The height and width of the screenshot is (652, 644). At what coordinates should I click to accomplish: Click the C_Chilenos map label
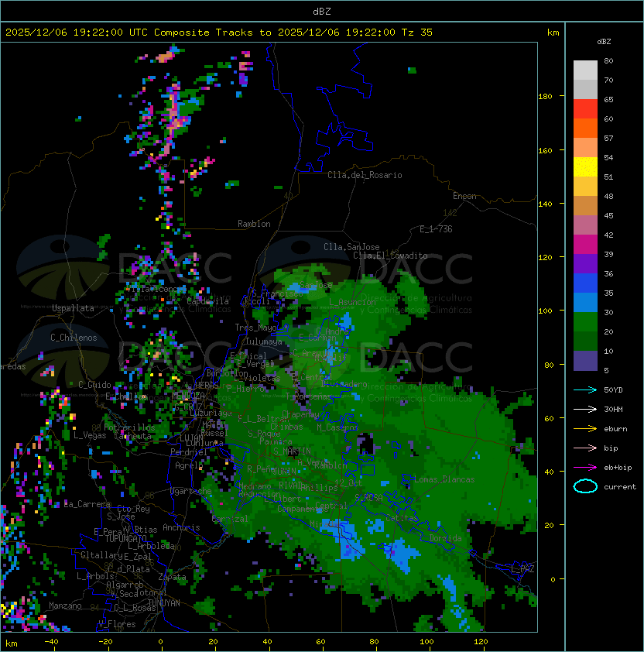(x=74, y=338)
